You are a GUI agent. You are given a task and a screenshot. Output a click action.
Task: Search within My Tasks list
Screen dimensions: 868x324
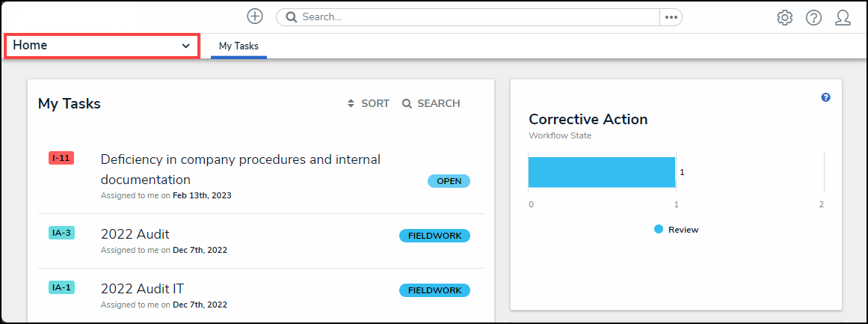click(x=431, y=104)
